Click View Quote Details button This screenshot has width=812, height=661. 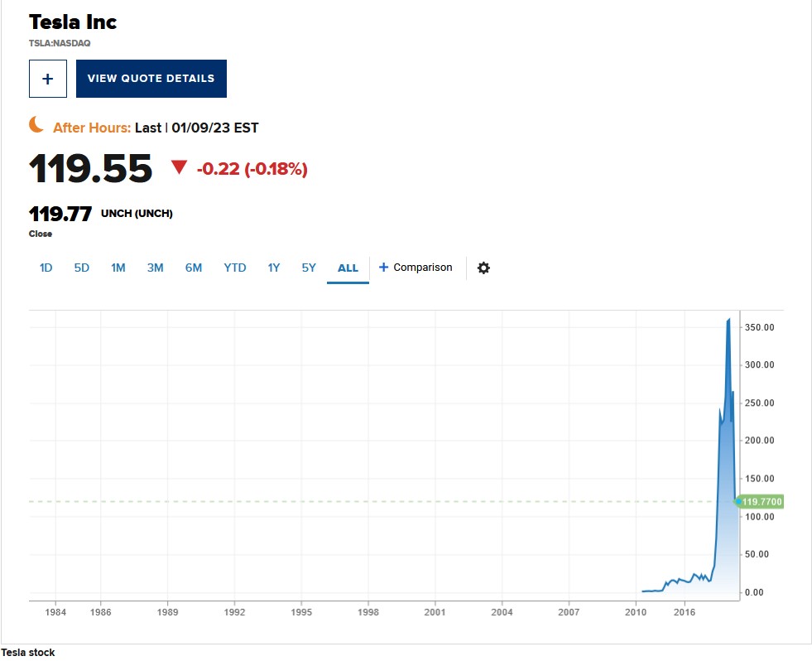pos(151,79)
